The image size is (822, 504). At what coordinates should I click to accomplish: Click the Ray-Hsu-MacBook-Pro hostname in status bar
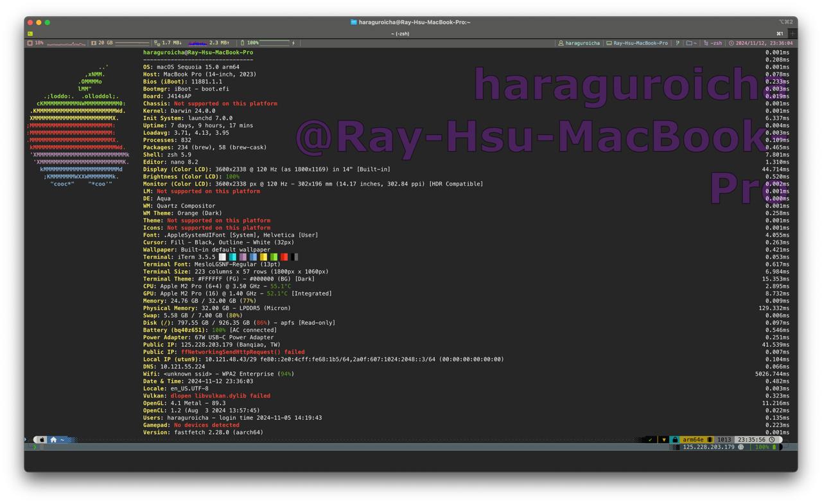[x=640, y=43]
